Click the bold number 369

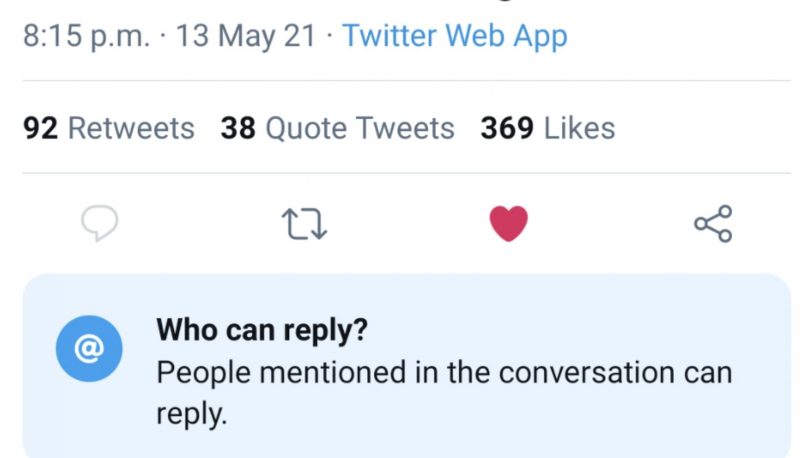point(507,128)
